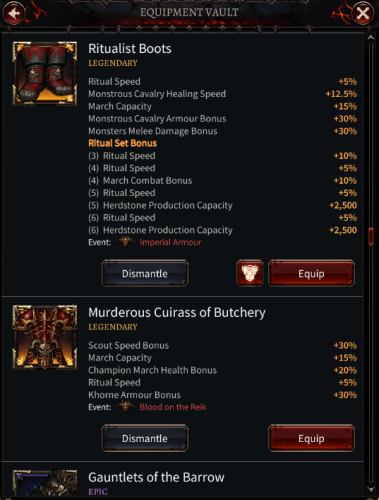Select the Gauntlets of the Barrow title

(x=156, y=477)
